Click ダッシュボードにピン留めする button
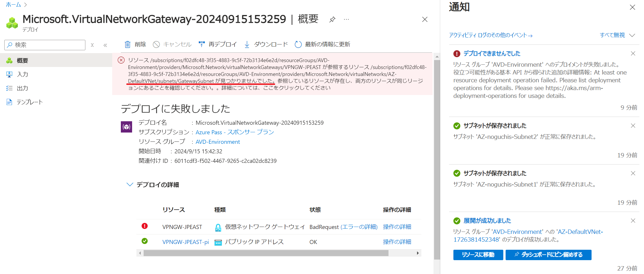This screenshot has width=644, height=274. pyautogui.click(x=549, y=255)
